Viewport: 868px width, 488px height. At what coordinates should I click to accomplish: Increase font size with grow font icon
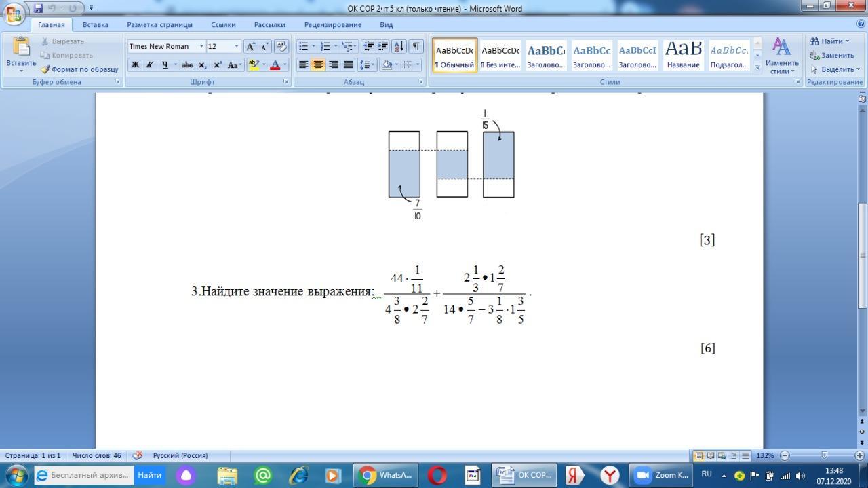click(x=250, y=46)
